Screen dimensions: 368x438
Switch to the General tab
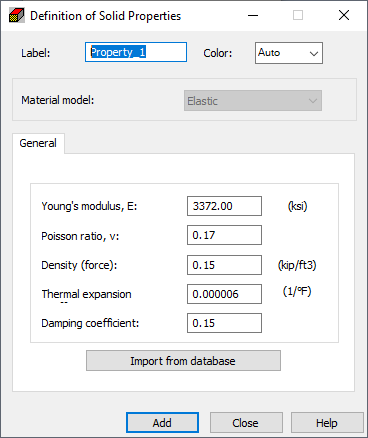click(38, 143)
